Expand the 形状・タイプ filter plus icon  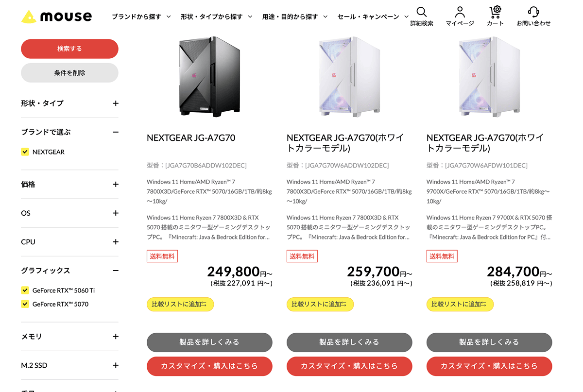tap(116, 103)
